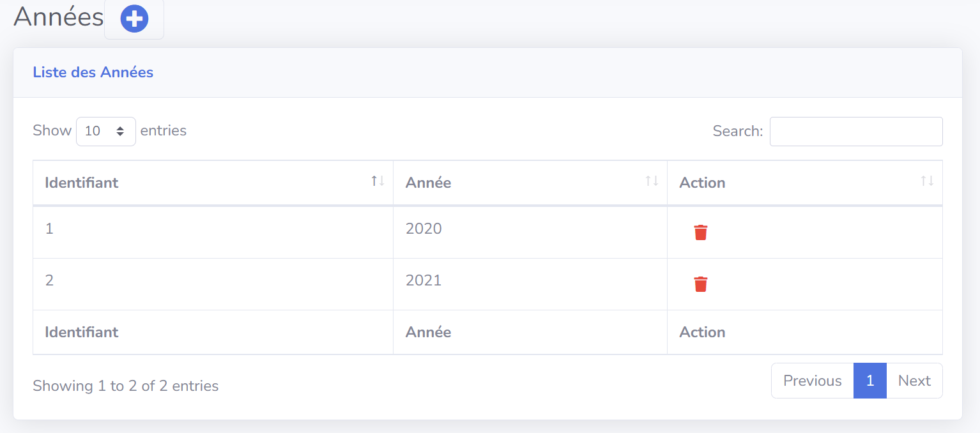Delete the year 2021 using the trash icon
Image resolution: width=980 pixels, height=433 pixels.
[x=700, y=284]
